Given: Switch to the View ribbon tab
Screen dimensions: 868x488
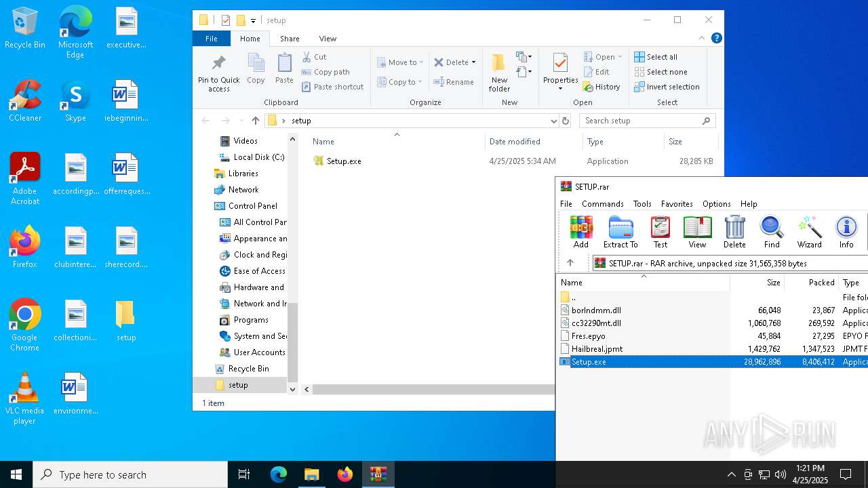Looking at the screenshot, I should tap(328, 39).
